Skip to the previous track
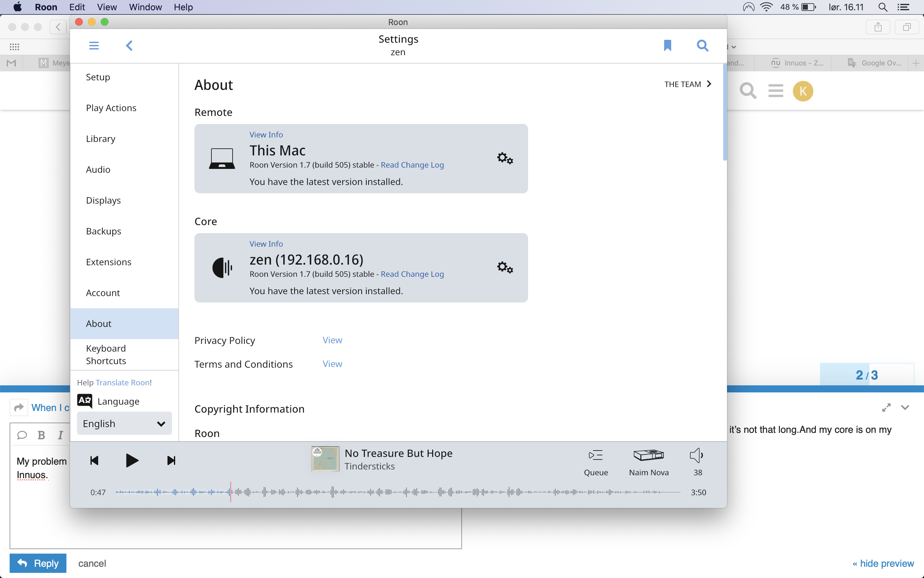Image resolution: width=924 pixels, height=578 pixels. [94, 460]
